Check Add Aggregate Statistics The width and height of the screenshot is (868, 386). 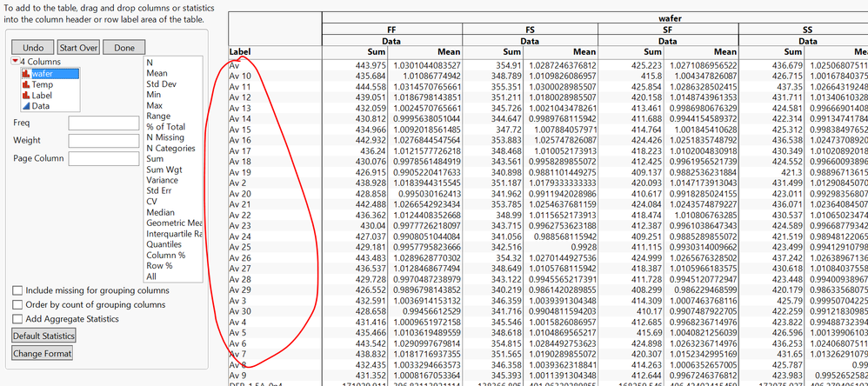coord(17,319)
